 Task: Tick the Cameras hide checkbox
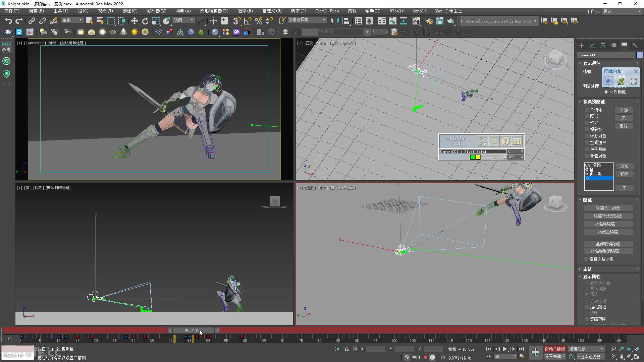click(x=587, y=129)
